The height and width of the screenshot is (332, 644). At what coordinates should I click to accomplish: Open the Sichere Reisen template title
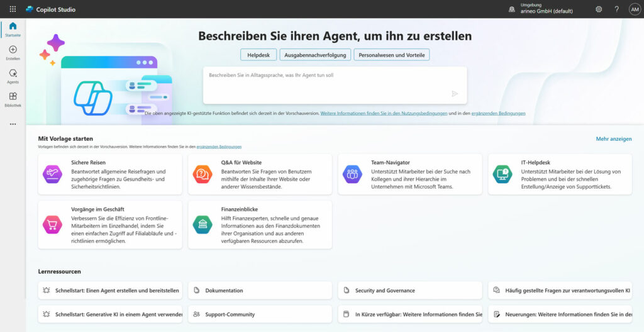pyautogui.click(x=88, y=162)
